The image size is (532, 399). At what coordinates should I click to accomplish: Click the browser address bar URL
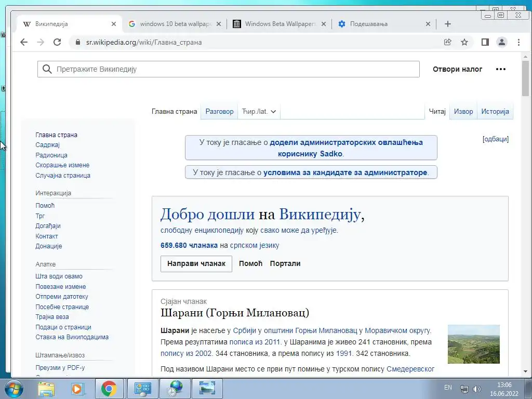[144, 42]
